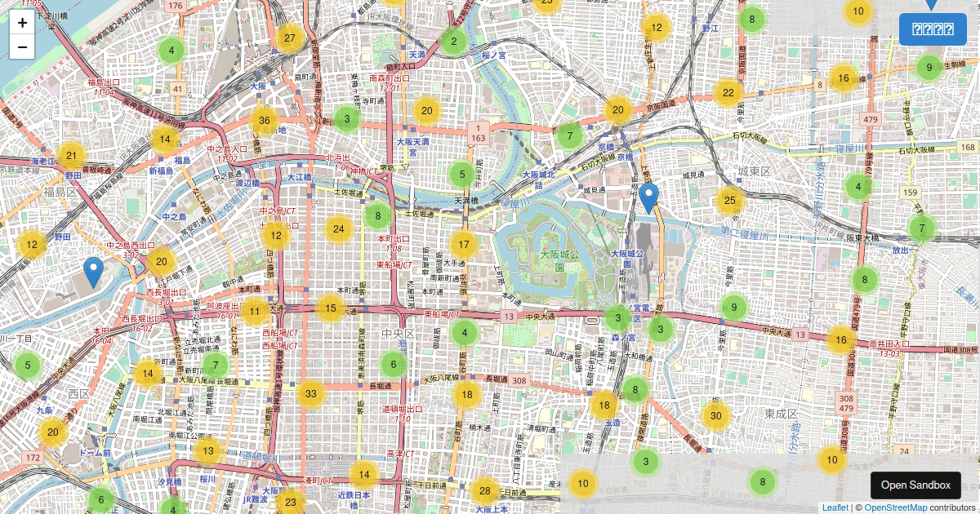Select the blue pin marker below cluster 12
980x514 pixels.
tap(94, 272)
